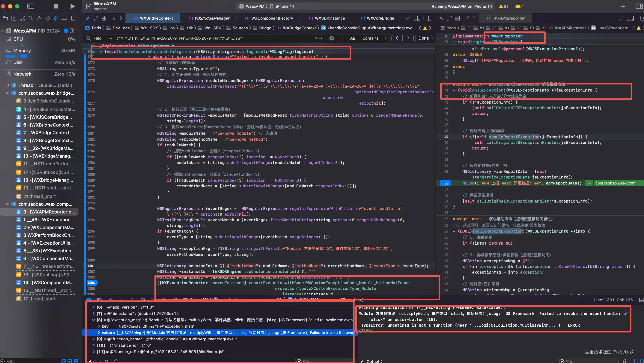Viewport: 644px width, 363px height.
Task: Open the Find navigator magnifier icon
Action: pyautogui.click(x=31, y=18)
